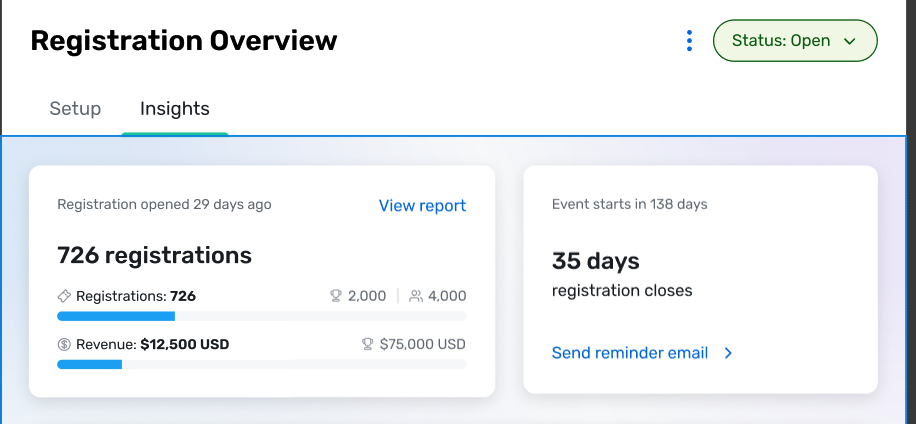Click the ticket icon beside Registrations
The image size is (916, 424).
(64, 296)
